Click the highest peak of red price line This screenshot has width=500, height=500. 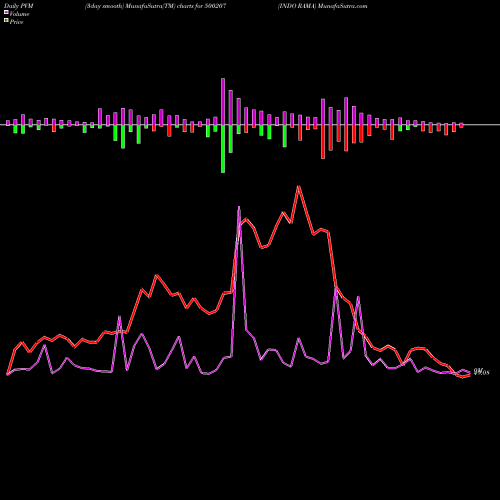[x=299, y=186]
